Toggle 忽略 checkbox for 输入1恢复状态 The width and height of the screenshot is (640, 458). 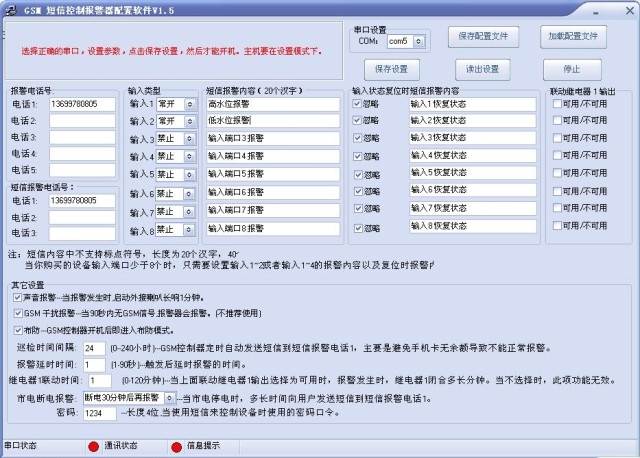[357, 103]
